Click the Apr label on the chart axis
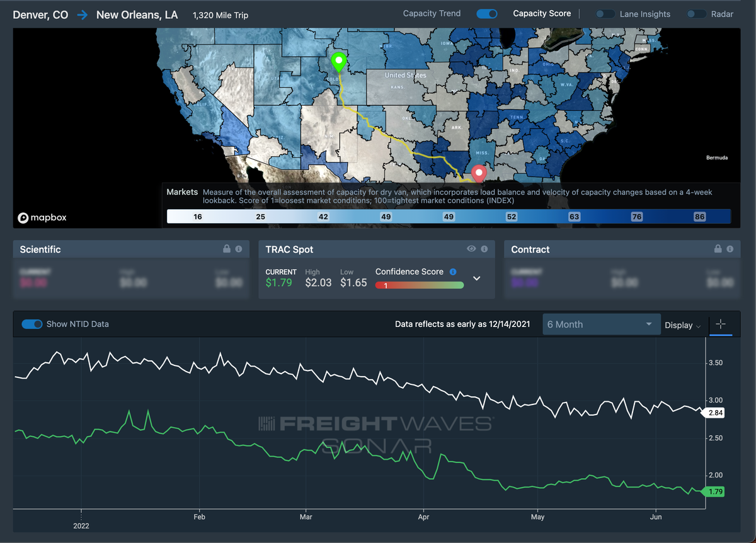 click(423, 517)
